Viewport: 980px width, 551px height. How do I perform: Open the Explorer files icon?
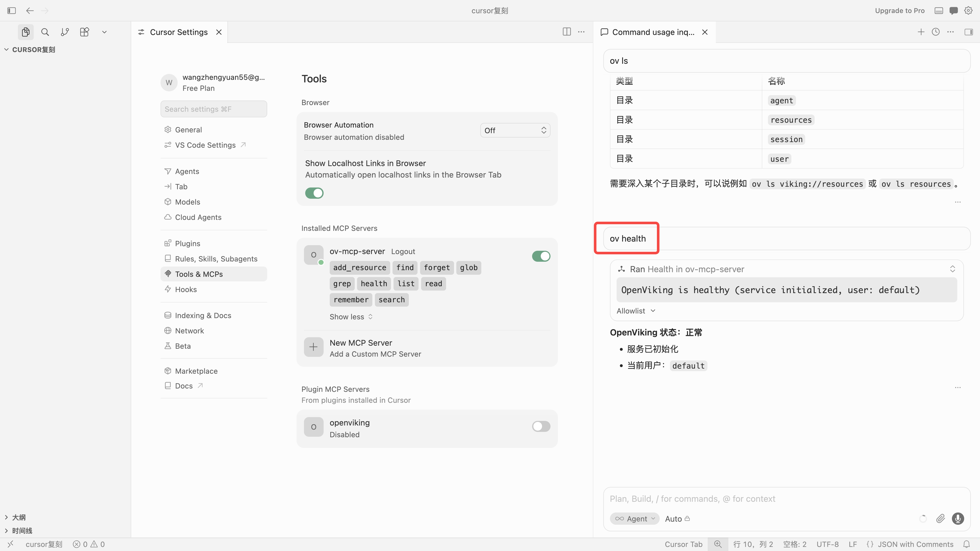pyautogui.click(x=26, y=32)
